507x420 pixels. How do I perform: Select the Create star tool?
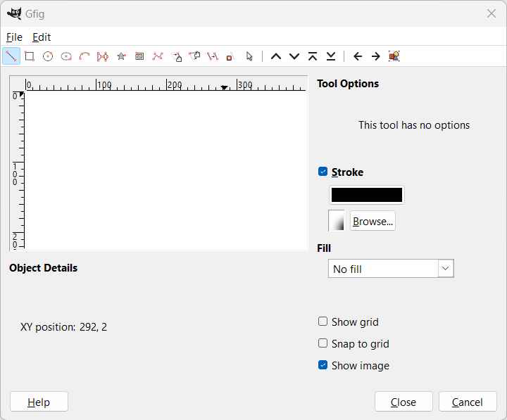pos(121,56)
